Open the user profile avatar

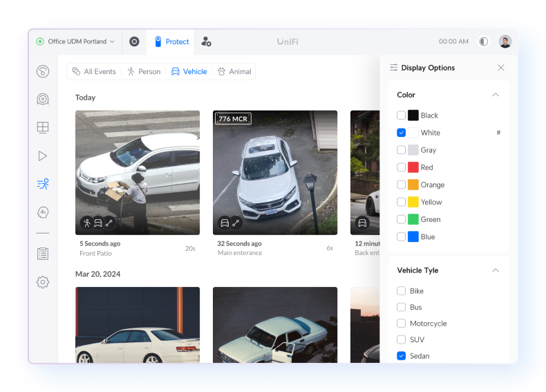(x=505, y=41)
